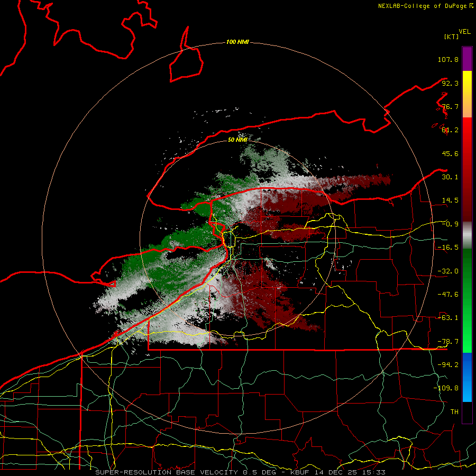Select the 61.2 legend value
Image resolution: width=476 pixels, height=476 pixels.
click(x=450, y=130)
